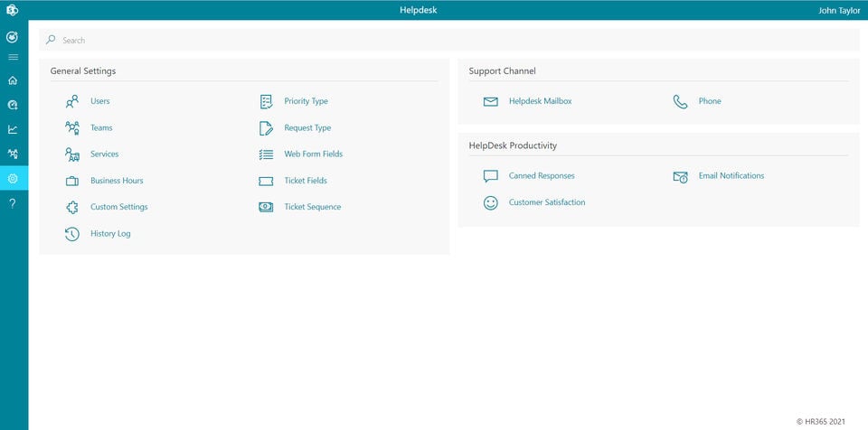Open the John Taylor user menu
Screen dimensions: 868x430
point(839,10)
